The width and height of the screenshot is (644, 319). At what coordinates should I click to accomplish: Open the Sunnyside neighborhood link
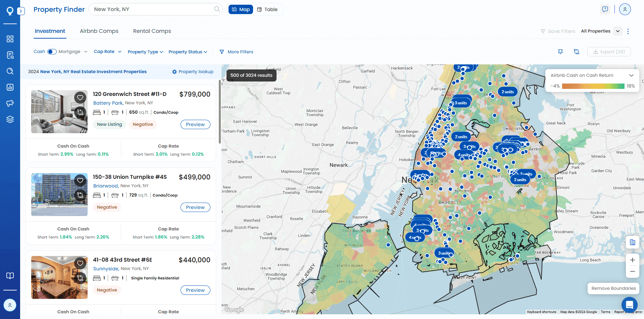click(106, 269)
